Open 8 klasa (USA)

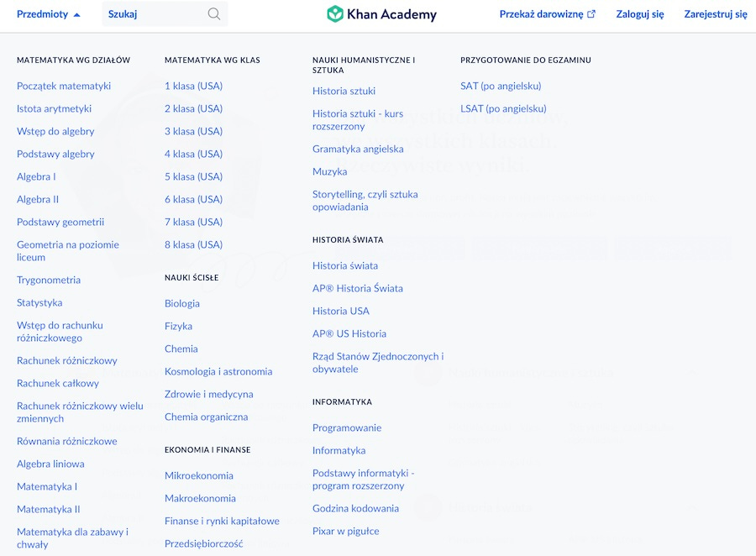click(193, 244)
